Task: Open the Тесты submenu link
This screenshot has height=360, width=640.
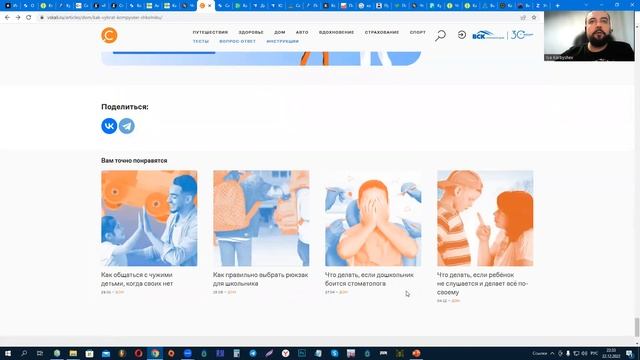Action: (200, 41)
